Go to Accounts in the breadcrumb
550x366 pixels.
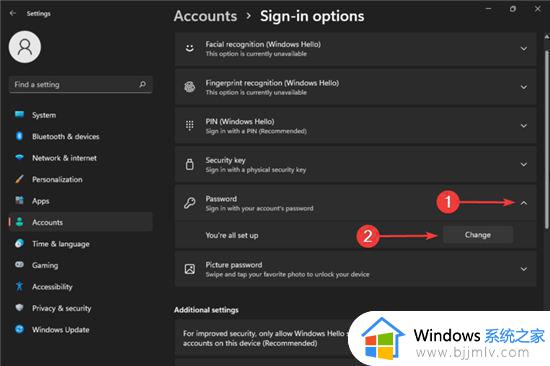(x=206, y=16)
